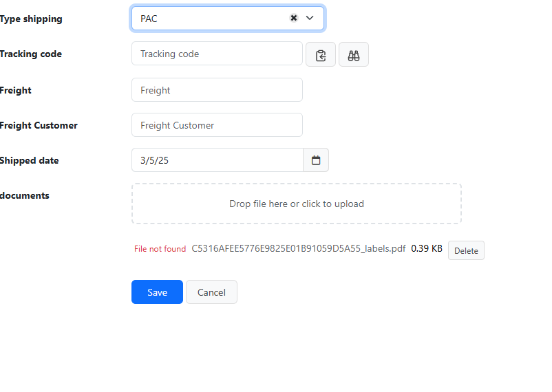Image resolution: width=552 pixels, height=392 pixels.
Task: Click the Shipped date field showing 3/5/25
Action: click(217, 160)
